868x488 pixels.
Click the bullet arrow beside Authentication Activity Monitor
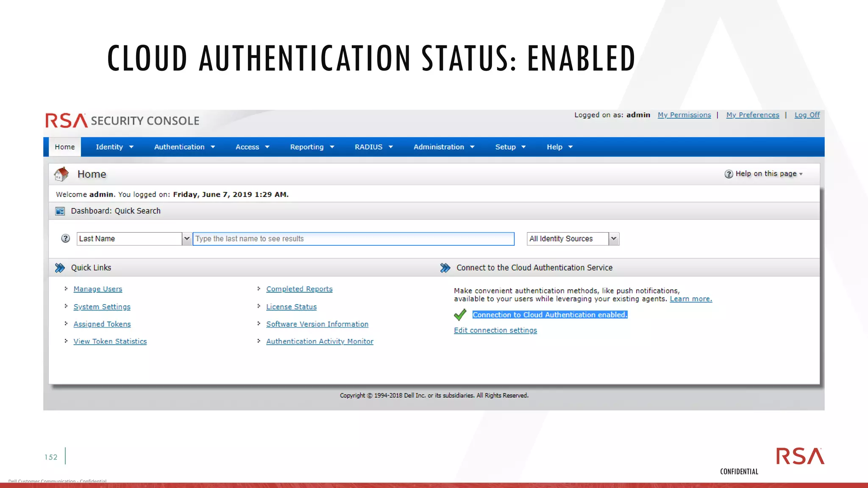tap(259, 341)
